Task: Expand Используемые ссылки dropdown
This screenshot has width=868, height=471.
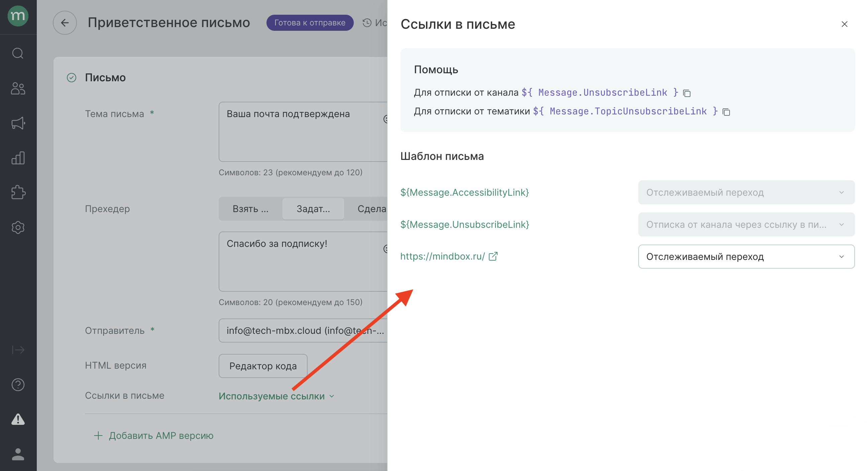Action: pyautogui.click(x=276, y=396)
